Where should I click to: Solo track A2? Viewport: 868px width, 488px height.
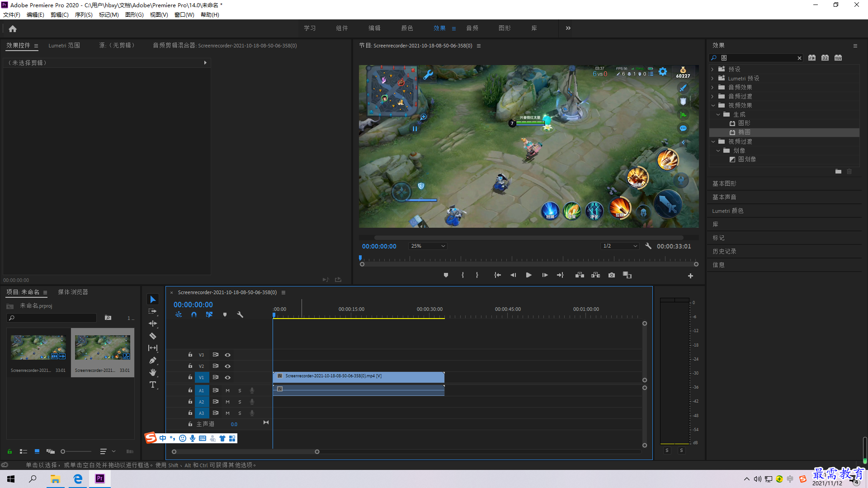pyautogui.click(x=240, y=402)
